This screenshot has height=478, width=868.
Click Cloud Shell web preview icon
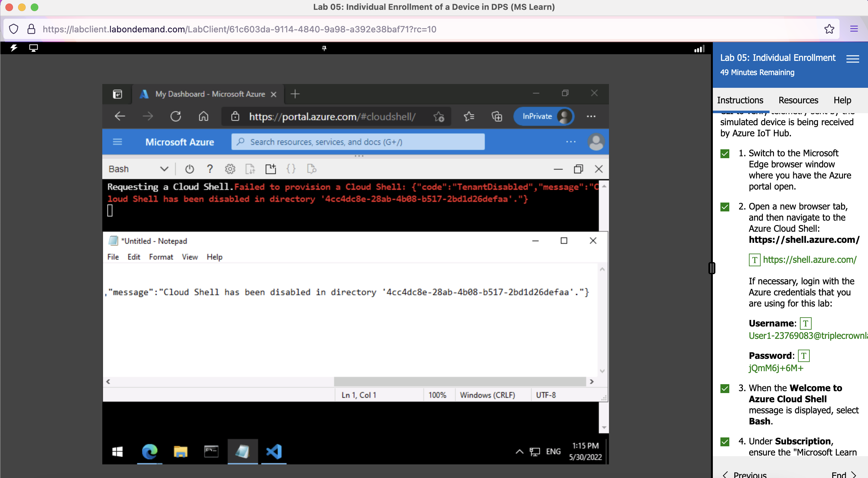point(312,169)
